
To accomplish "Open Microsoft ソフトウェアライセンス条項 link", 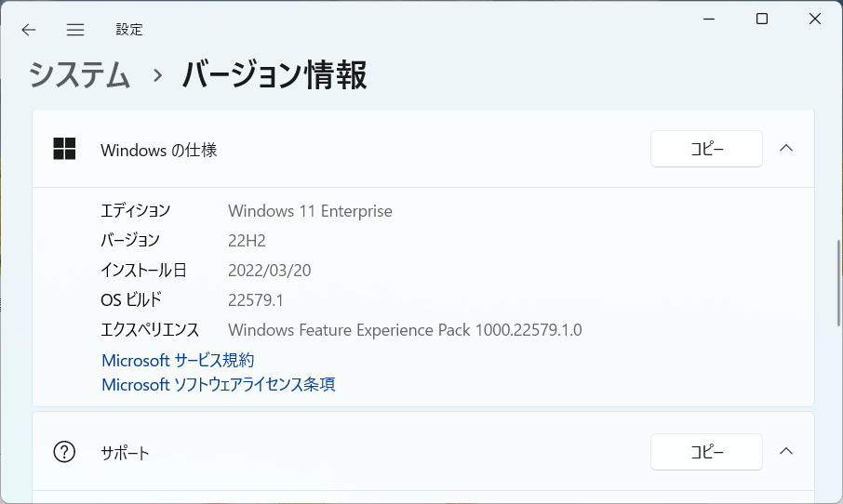I will 219,384.
